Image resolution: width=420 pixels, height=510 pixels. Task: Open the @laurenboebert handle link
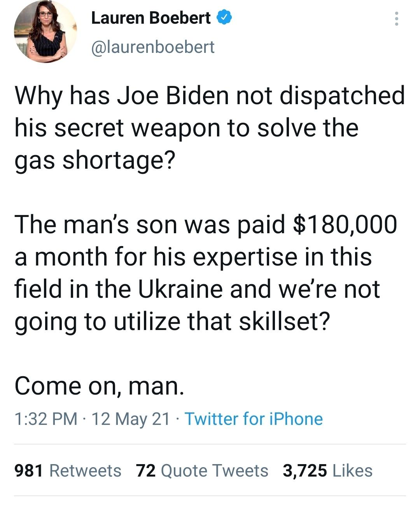point(152,47)
